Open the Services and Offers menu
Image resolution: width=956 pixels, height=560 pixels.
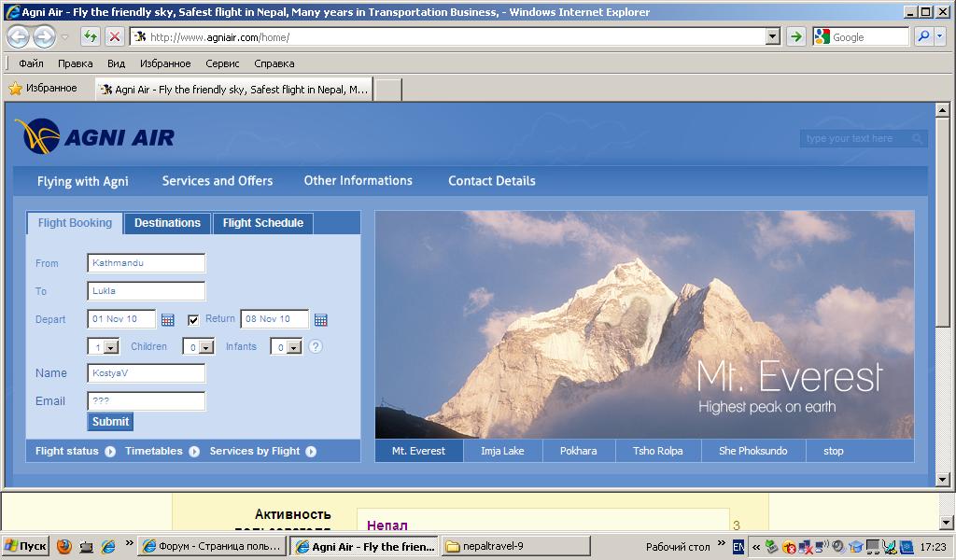click(218, 181)
